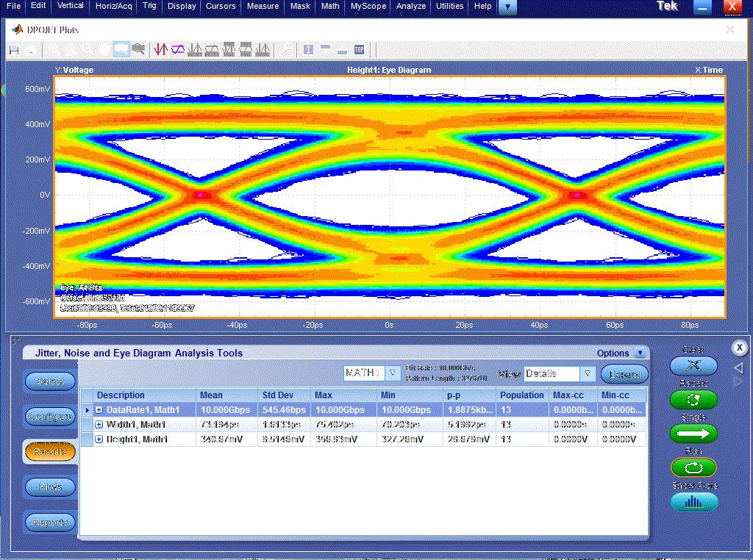This screenshot has height=560, width=753.
Task: Click the Select button
Action: 51,381
